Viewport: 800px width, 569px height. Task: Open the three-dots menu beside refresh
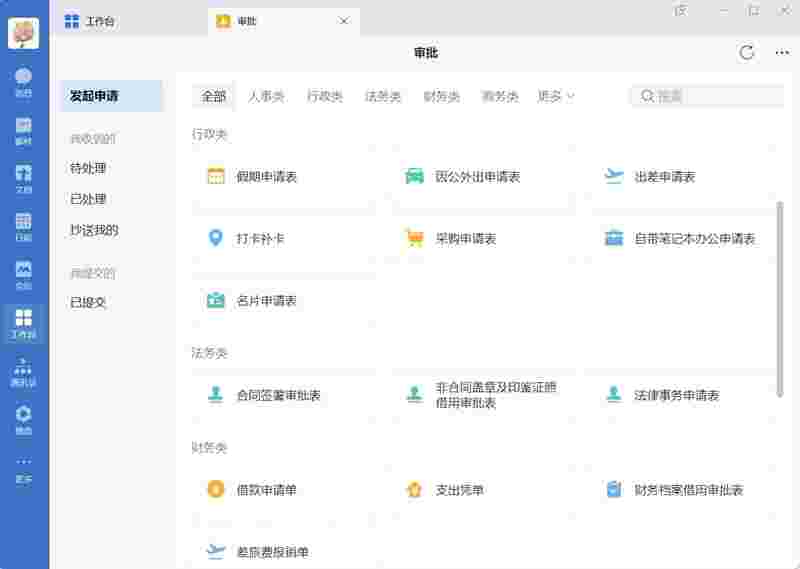point(782,53)
